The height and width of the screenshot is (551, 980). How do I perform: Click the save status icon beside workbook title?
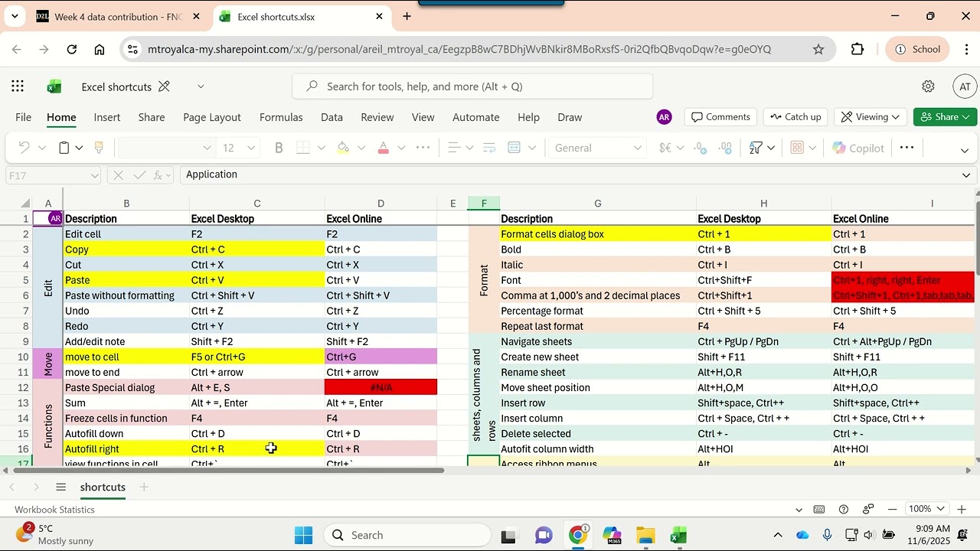pos(164,86)
